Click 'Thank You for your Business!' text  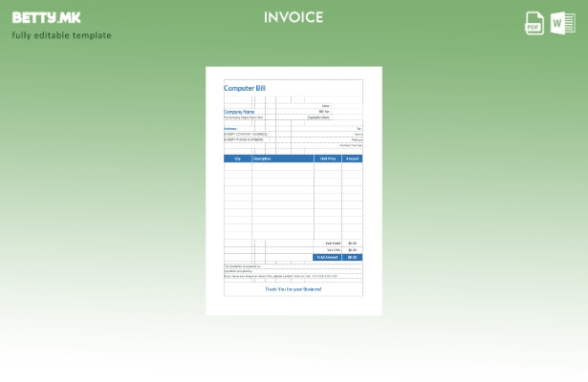[x=294, y=288]
